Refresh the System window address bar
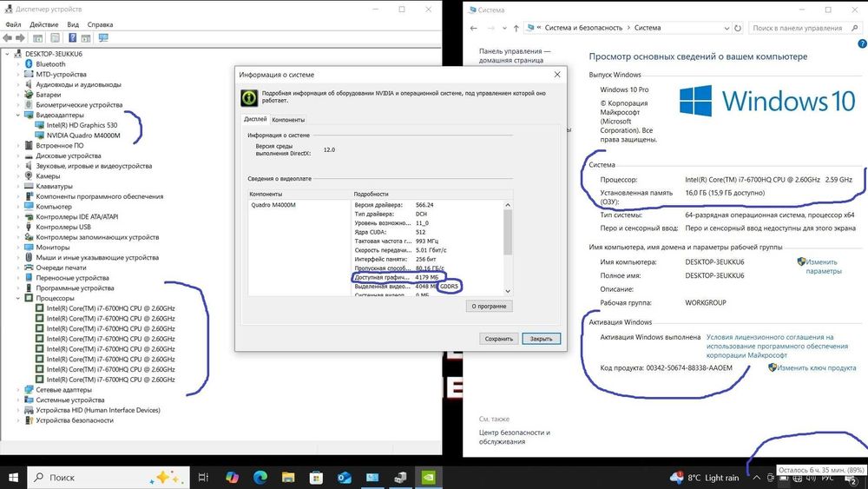868x489 pixels. point(737,28)
